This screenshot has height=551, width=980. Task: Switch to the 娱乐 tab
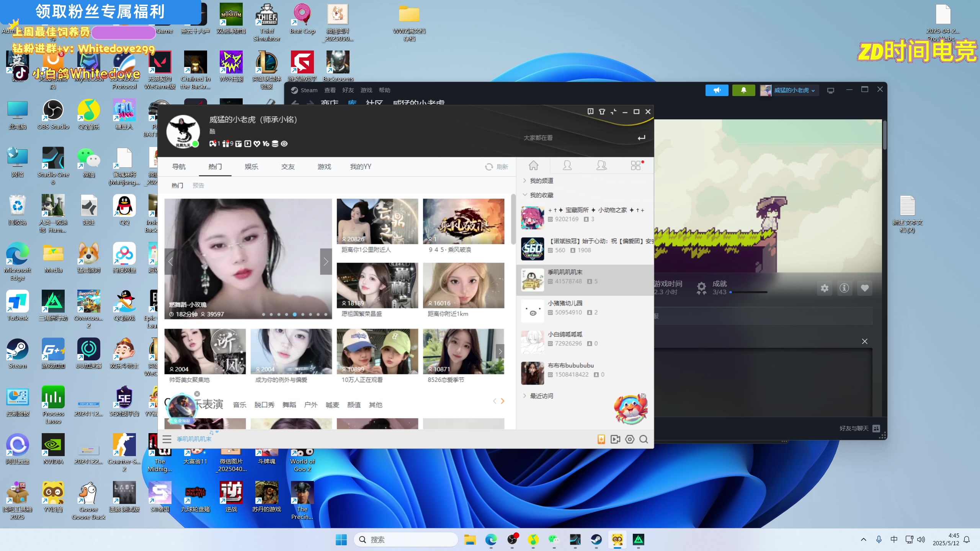click(251, 167)
